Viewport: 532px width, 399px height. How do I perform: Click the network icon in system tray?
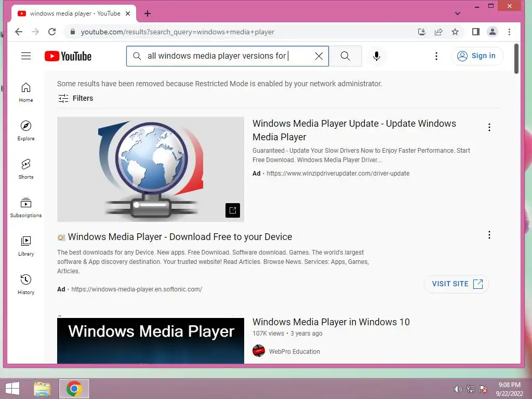pyautogui.click(x=471, y=389)
